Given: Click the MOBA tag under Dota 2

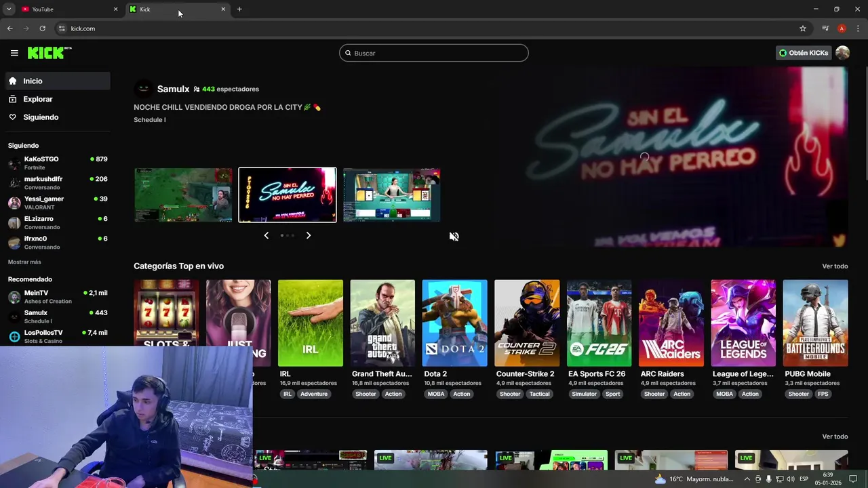Looking at the screenshot, I should (436, 394).
